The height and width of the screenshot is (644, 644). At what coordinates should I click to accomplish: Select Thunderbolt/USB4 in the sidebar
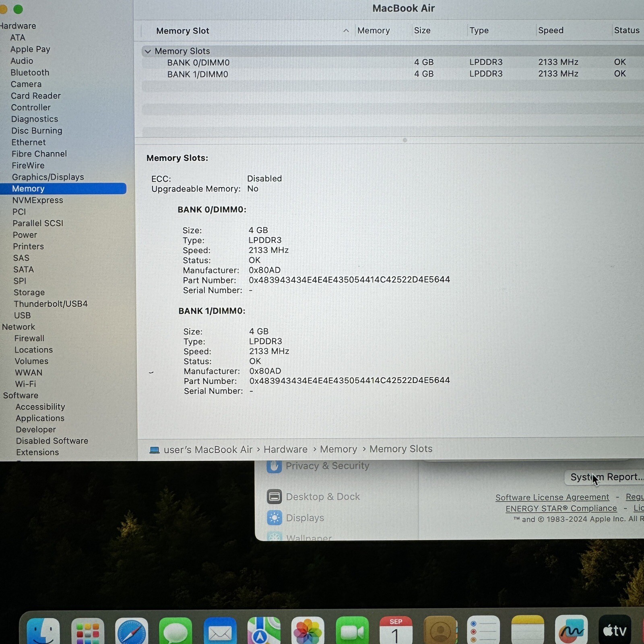51,304
